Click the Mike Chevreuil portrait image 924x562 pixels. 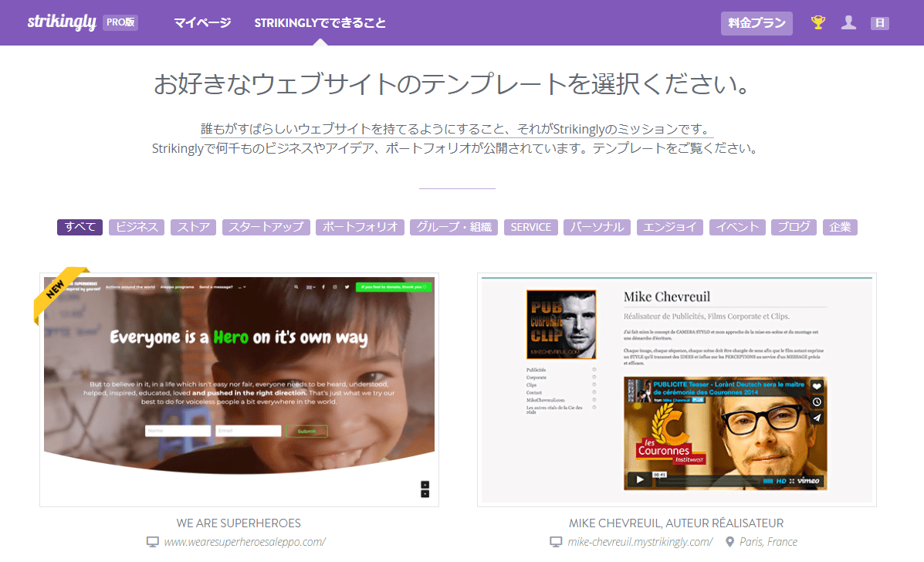(x=561, y=324)
